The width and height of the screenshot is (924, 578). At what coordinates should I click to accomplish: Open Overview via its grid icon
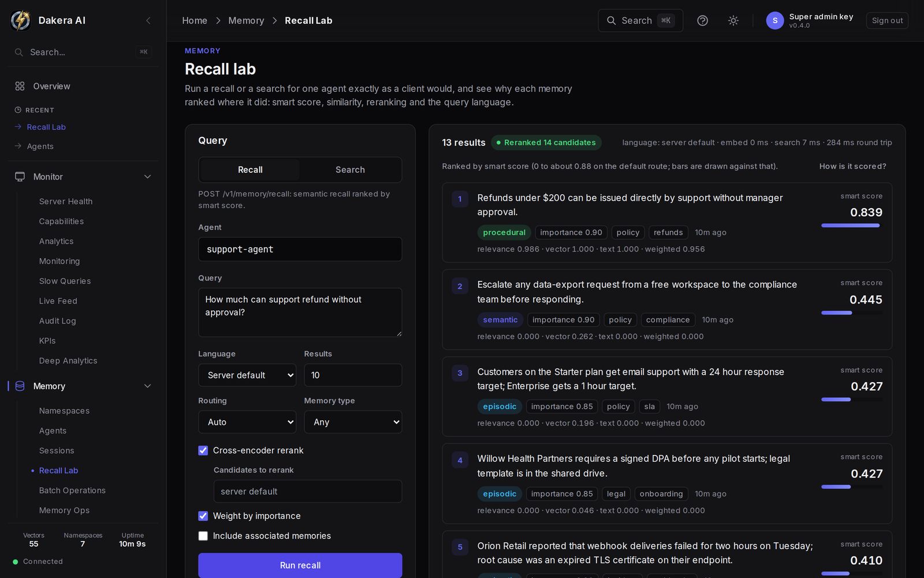20,86
